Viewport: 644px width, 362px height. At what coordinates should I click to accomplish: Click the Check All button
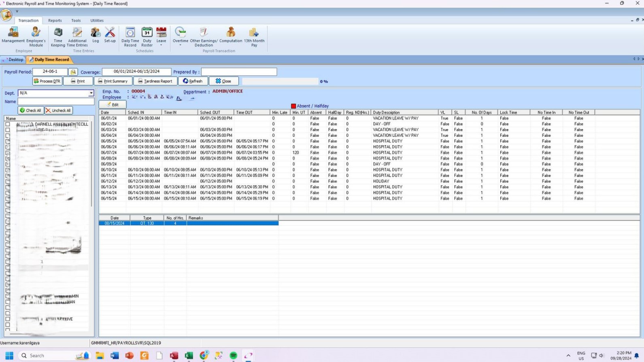point(31,110)
